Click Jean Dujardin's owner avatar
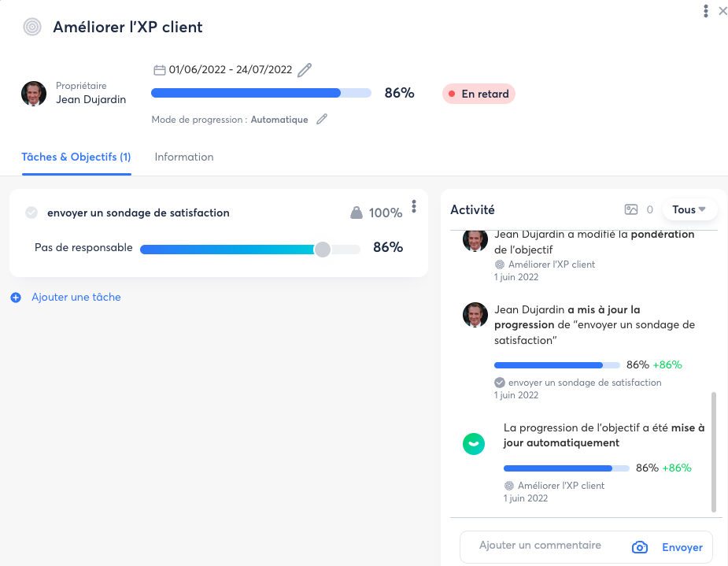The image size is (728, 566). [x=34, y=94]
